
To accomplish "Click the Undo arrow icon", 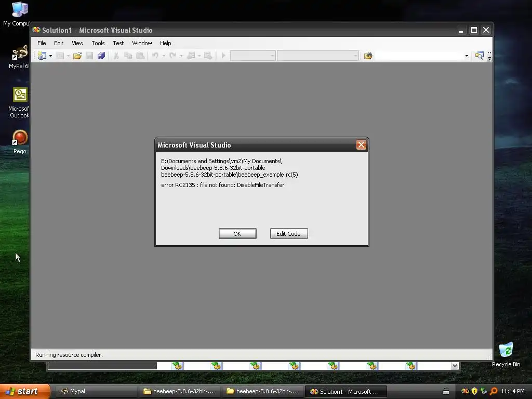I will tap(155, 55).
